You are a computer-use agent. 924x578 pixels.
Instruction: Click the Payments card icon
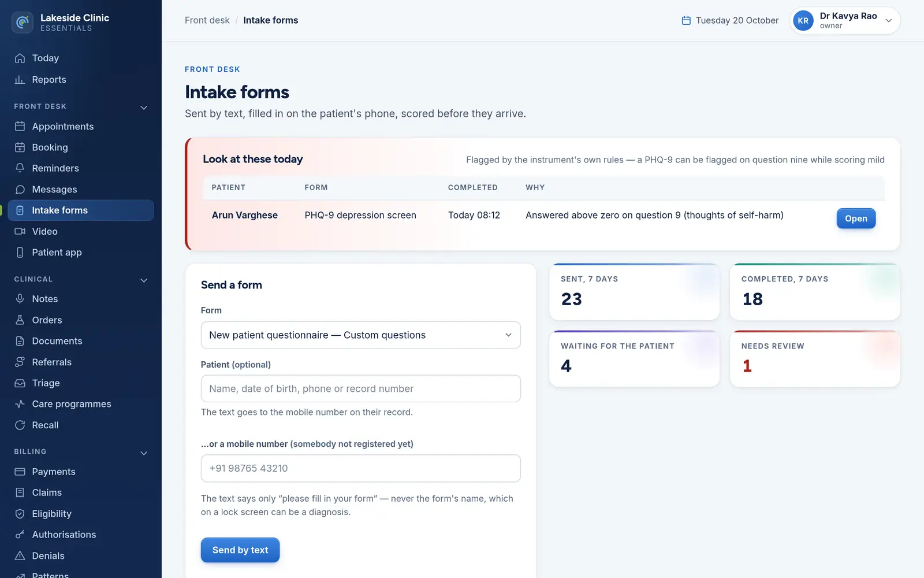tap(20, 472)
